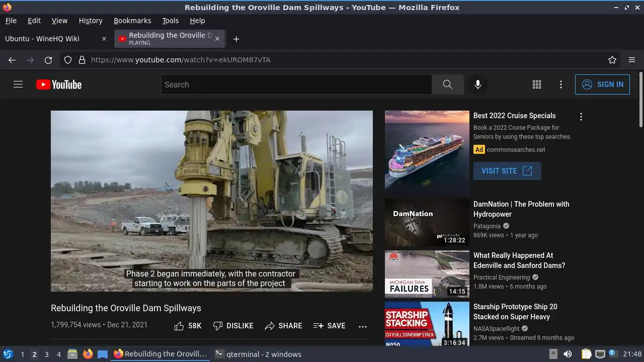Open the YouTube apps grid

[537, 84]
